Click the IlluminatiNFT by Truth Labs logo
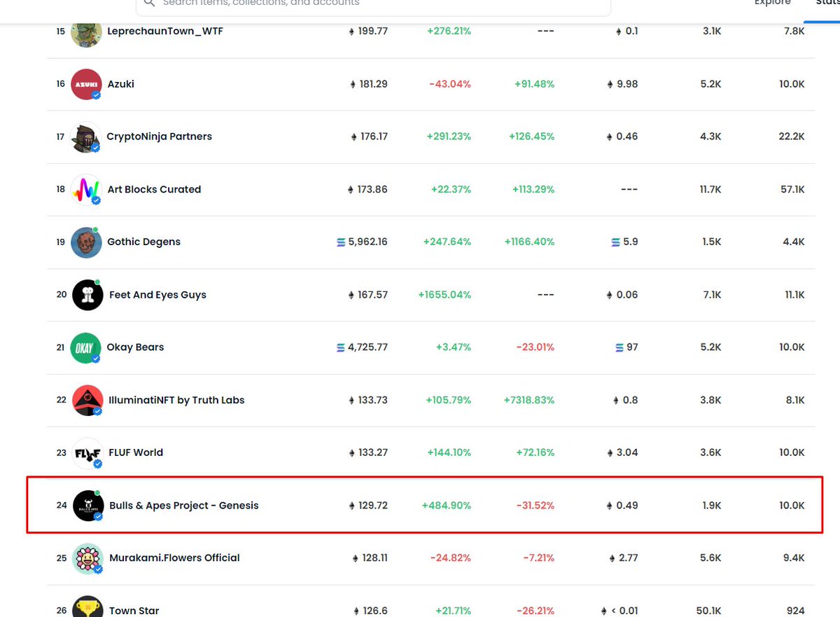This screenshot has height=617, width=840. 88,400
